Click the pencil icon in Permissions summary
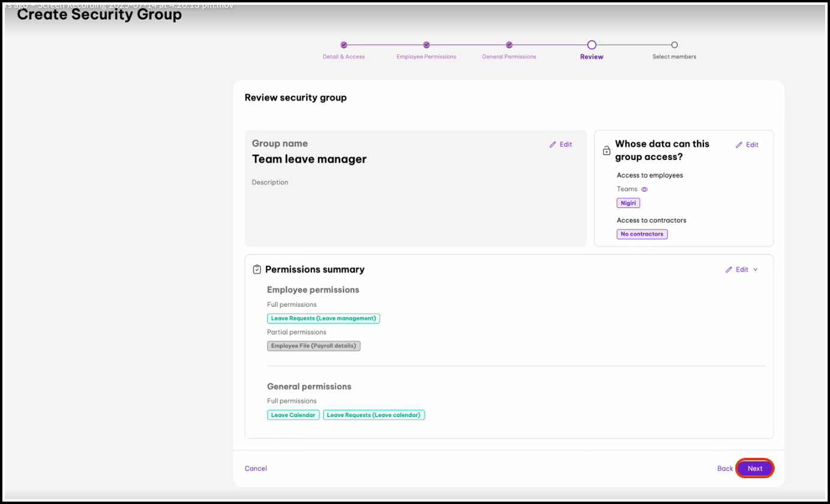Screen dimensions: 830x504 (x=729, y=270)
